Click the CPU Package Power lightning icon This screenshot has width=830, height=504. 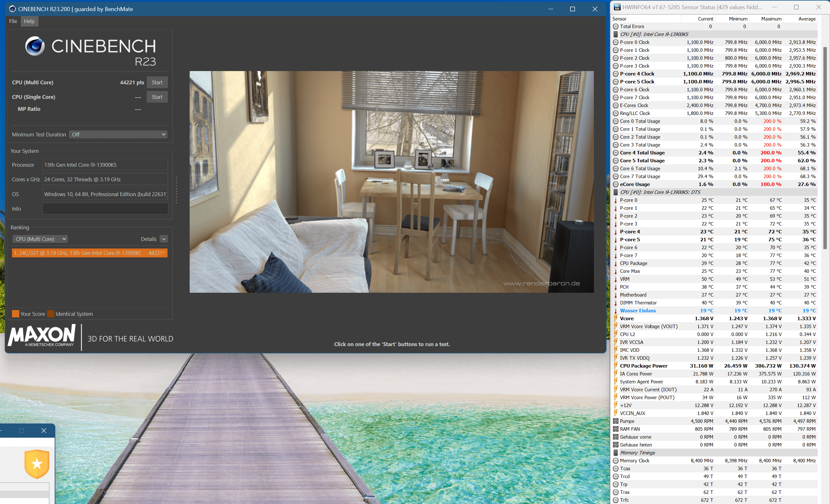coord(616,366)
